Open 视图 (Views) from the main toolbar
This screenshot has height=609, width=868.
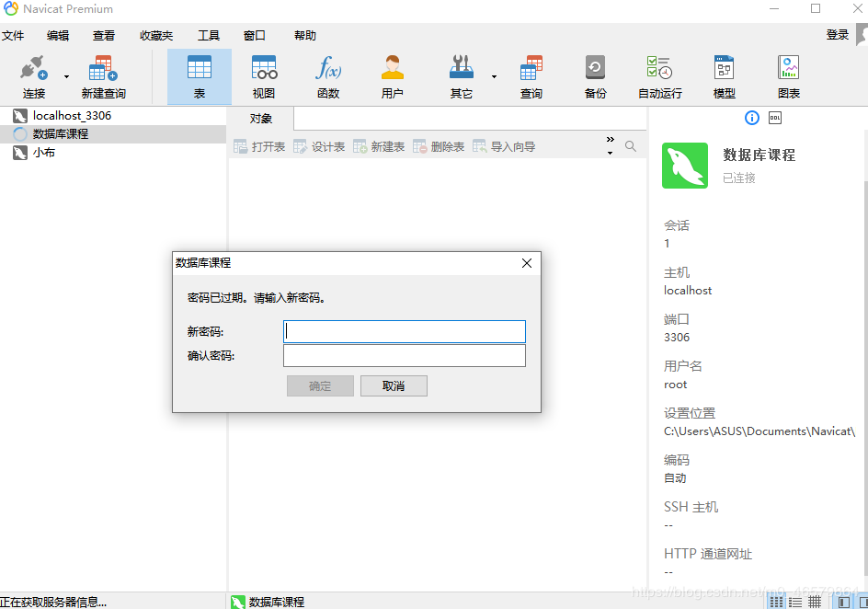(264, 75)
